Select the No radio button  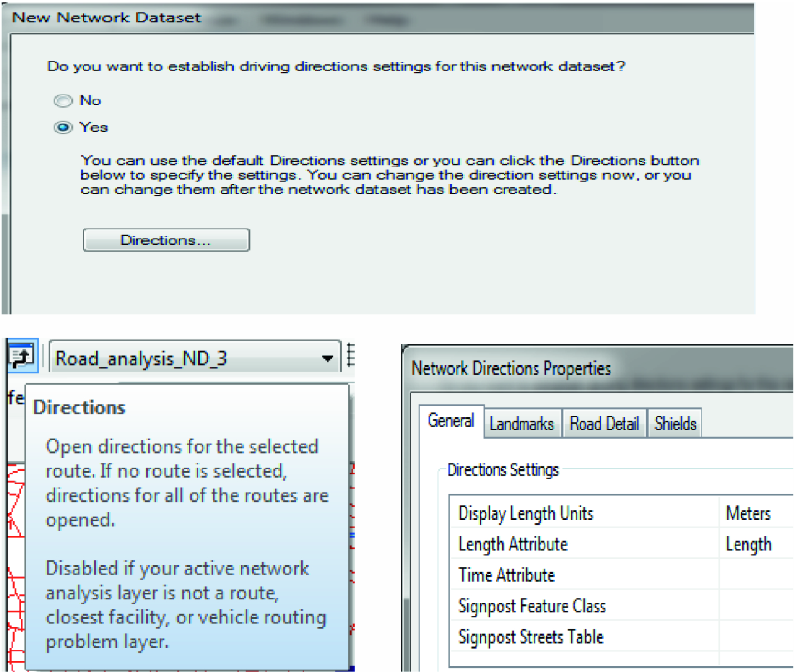point(63,101)
